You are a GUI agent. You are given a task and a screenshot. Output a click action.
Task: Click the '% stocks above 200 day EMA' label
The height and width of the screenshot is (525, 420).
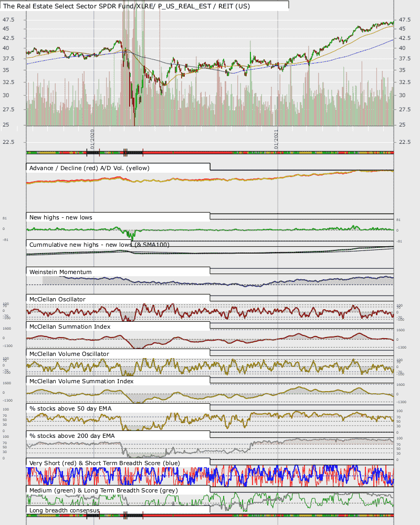72,436
